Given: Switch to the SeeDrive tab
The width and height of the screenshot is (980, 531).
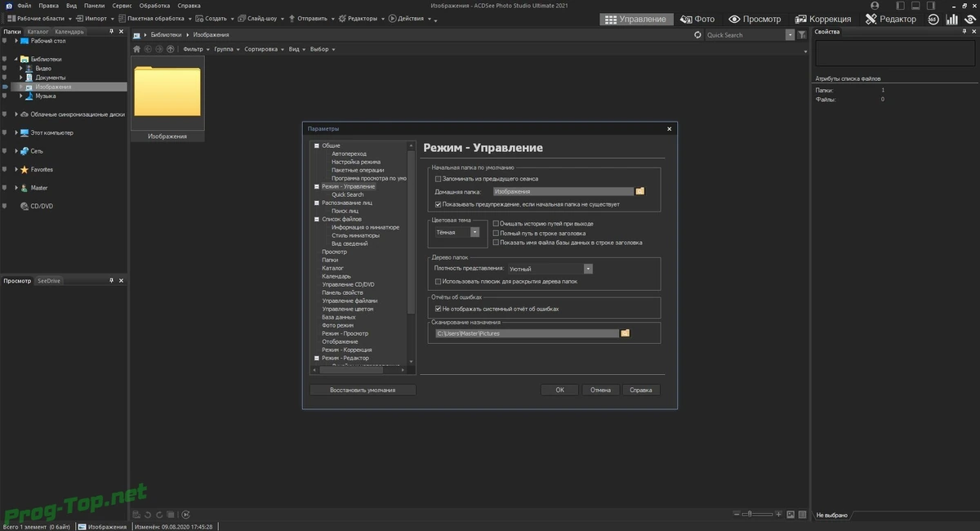Looking at the screenshot, I should click(x=49, y=281).
